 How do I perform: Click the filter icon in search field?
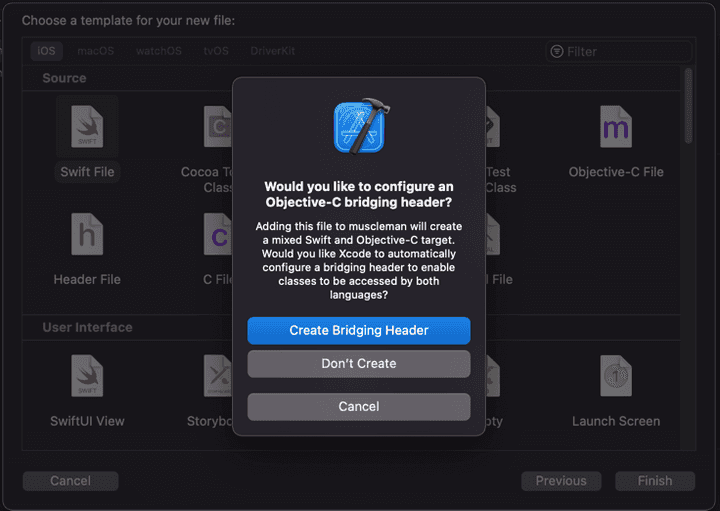[557, 51]
